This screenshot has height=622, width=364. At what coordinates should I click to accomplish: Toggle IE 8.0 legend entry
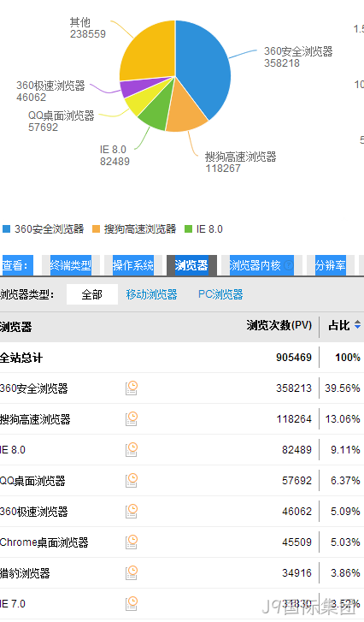click(x=203, y=229)
